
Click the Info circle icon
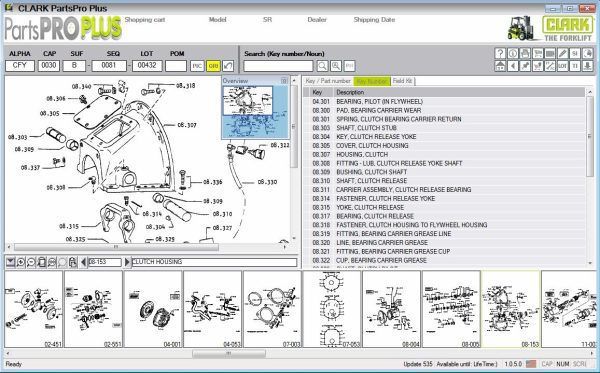tap(513, 54)
